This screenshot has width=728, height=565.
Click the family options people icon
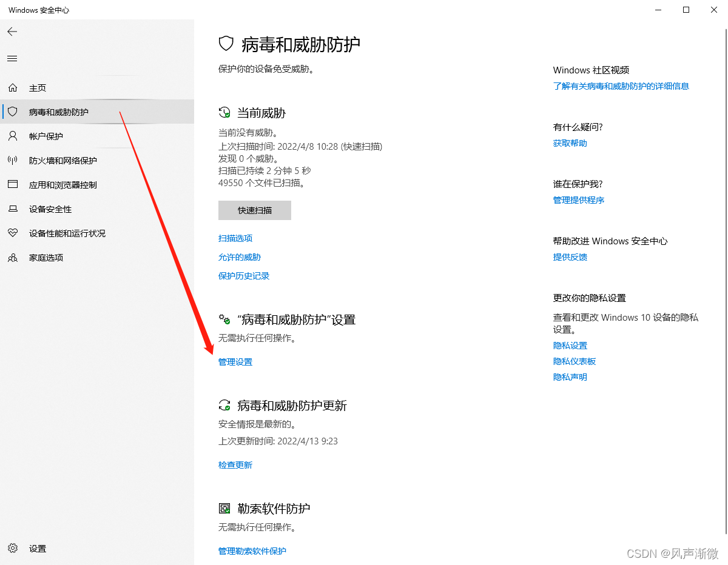[x=13, y=258]
